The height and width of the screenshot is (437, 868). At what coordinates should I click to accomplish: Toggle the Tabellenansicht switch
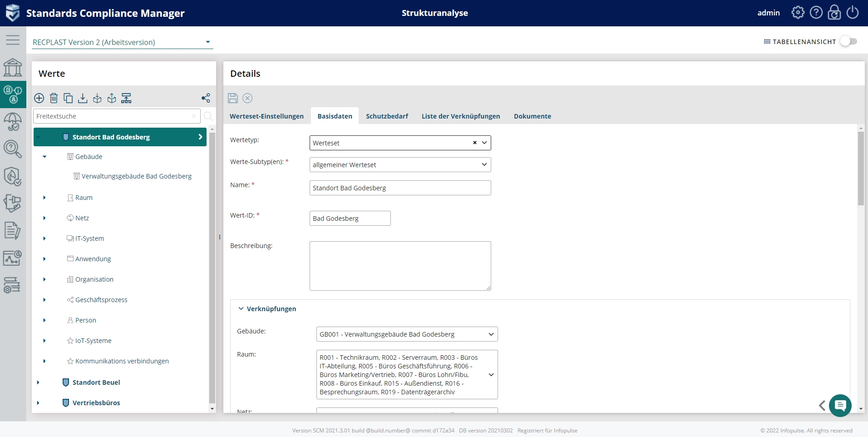point(848,41)
